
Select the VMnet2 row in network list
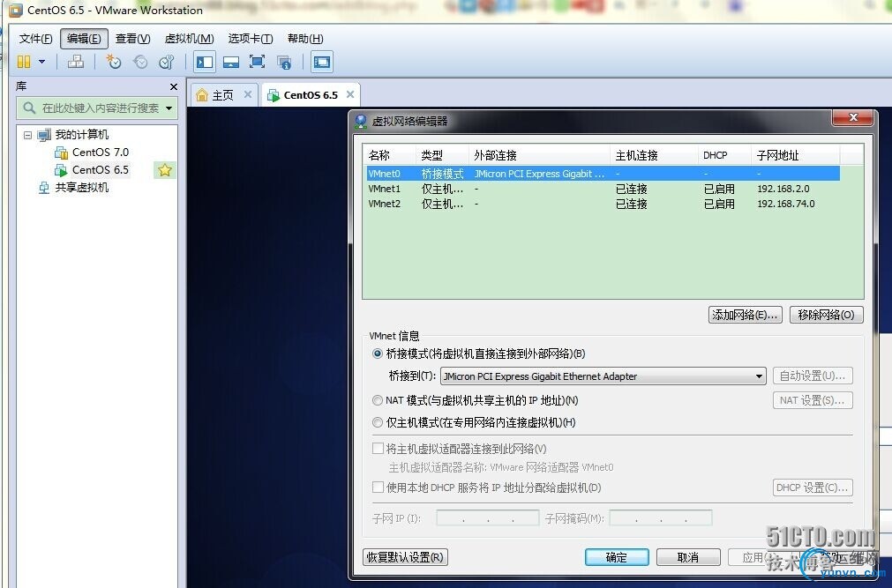[603, 204]
